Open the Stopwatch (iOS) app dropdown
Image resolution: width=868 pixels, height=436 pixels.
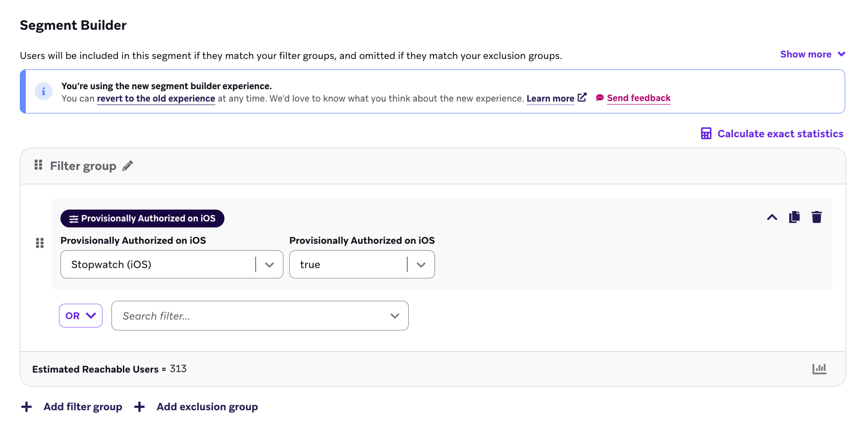pos(172,265)
